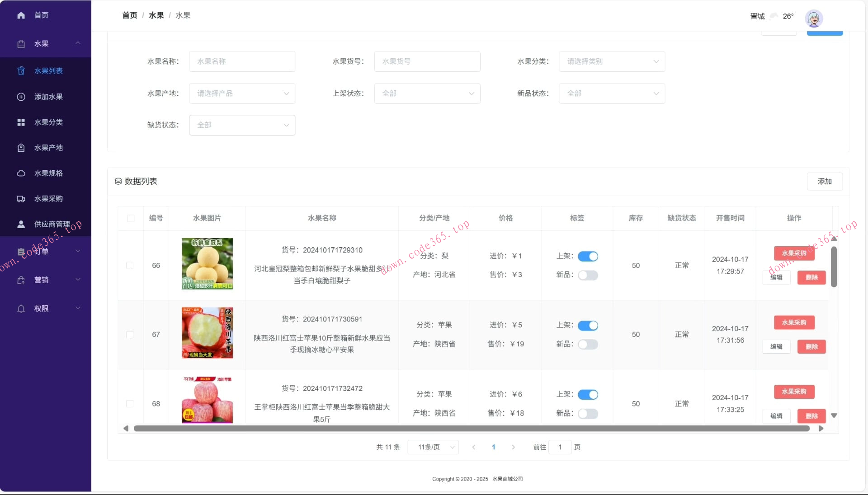Click 编辑 for item 67
The height and width of the screenshot is (495, 868).
tap(776, 346)
